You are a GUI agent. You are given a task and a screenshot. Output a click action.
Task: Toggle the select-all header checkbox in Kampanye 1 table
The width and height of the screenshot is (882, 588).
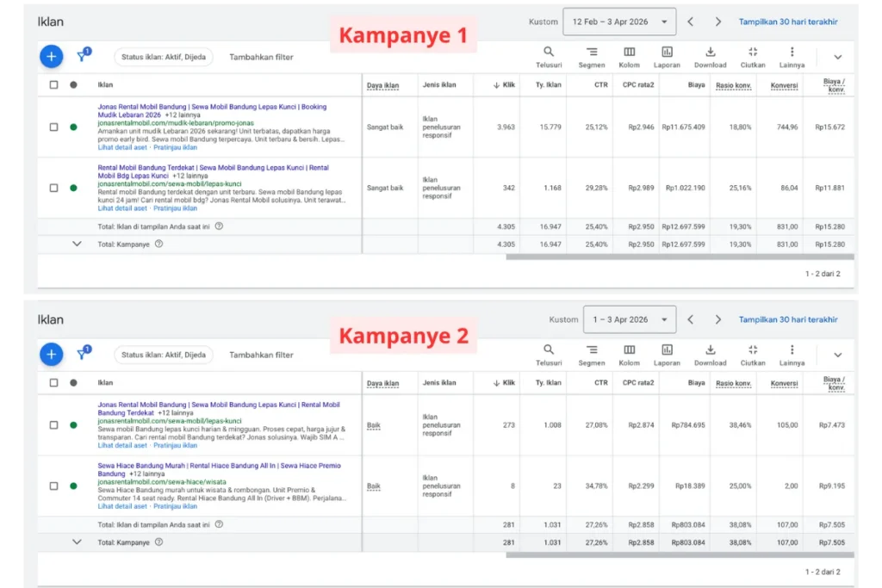(53, 84)
